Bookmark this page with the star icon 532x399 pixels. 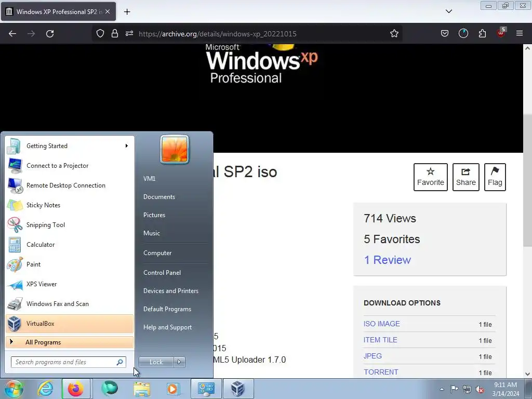coord(394,33)
